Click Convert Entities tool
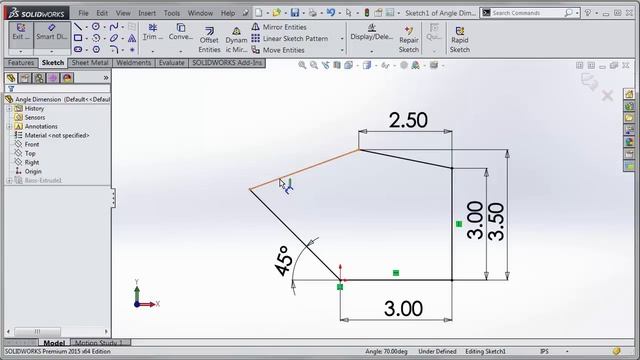640x360 pixels. pyautogui.click(x=181, y=32)
